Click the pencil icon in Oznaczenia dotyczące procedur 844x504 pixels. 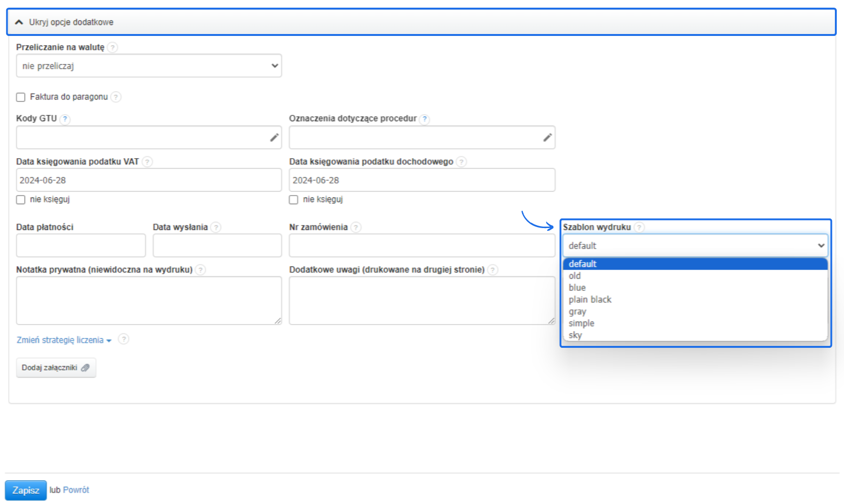pos(547,137)
